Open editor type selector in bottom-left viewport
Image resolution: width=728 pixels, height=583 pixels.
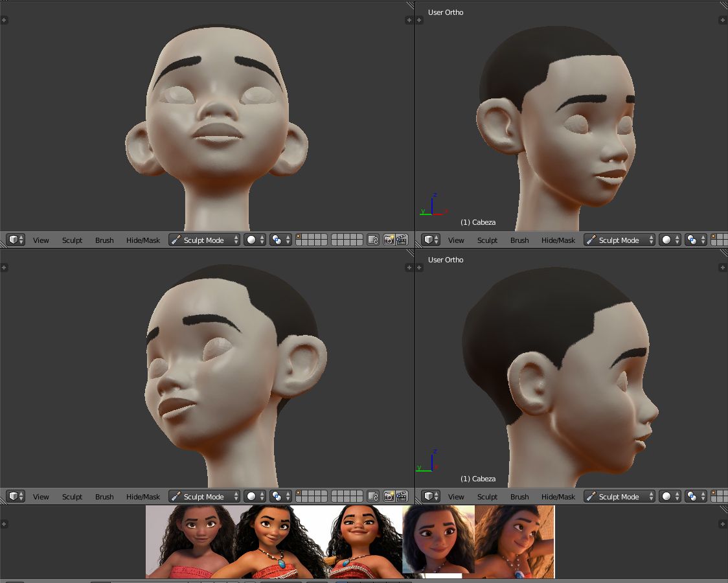[x=16, y=496]
